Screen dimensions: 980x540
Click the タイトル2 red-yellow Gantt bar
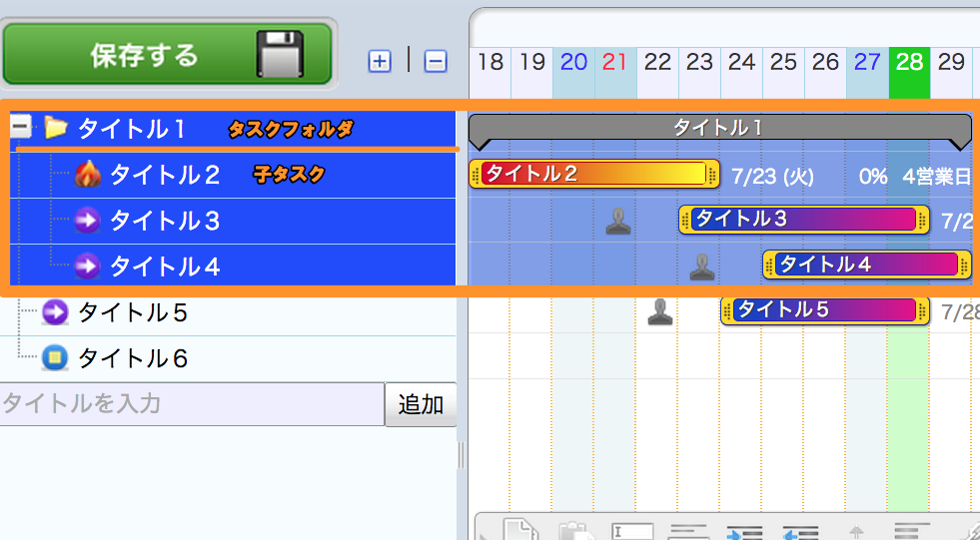(594, 174)
